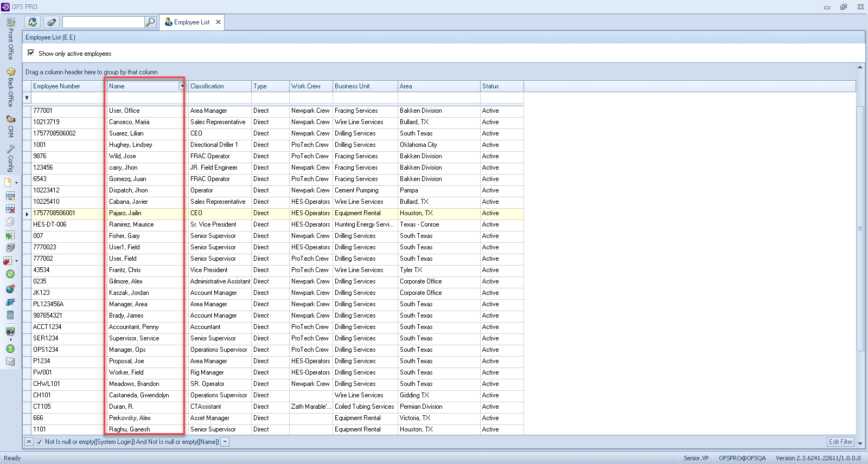868x464 pixels.
Task: Click the Edit Filter button
Action: coord(840,442)
